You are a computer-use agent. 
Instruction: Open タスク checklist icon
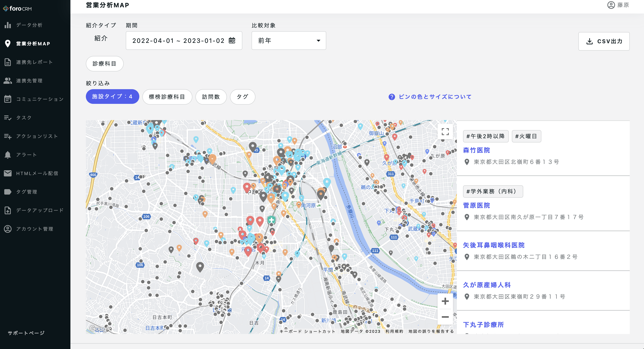(8, 118)
